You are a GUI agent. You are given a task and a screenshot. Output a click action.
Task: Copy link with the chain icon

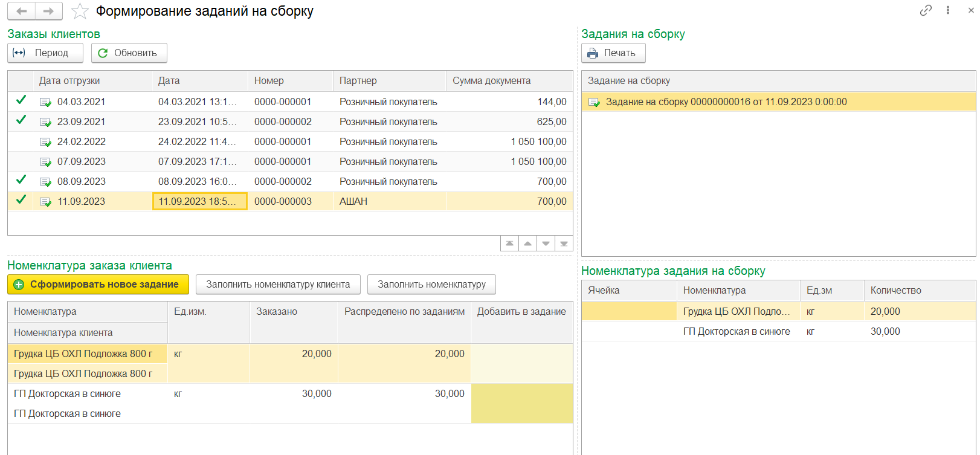click(926, 10)
